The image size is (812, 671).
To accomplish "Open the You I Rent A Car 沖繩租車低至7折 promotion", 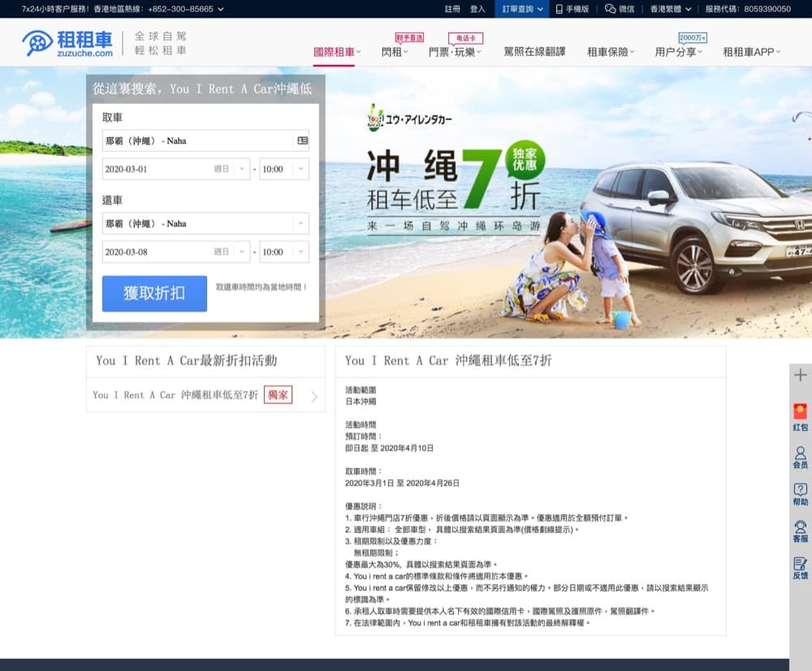I will click(x=205, y=395).
